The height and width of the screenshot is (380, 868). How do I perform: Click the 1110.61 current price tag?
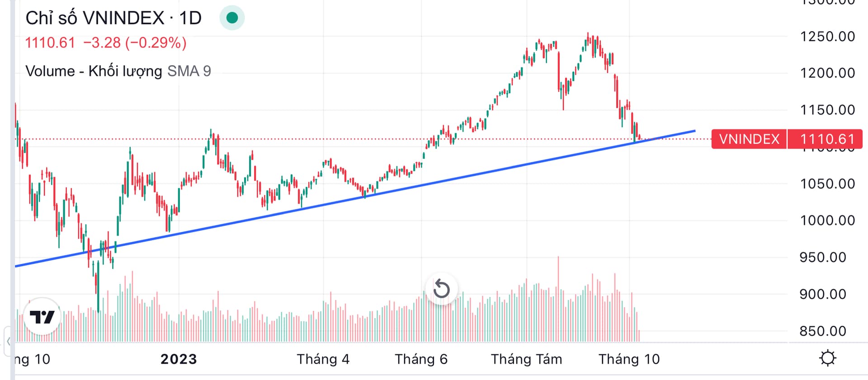click(x=825, y=139)
